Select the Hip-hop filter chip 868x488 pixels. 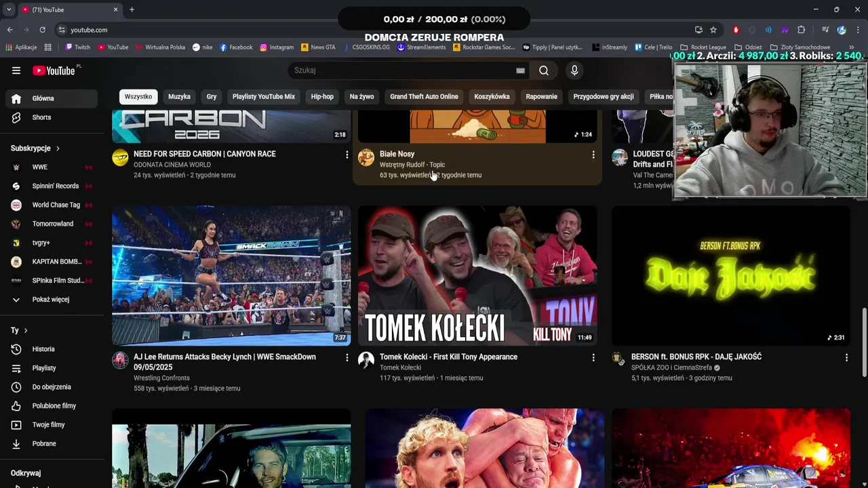[x=322, y=97]
